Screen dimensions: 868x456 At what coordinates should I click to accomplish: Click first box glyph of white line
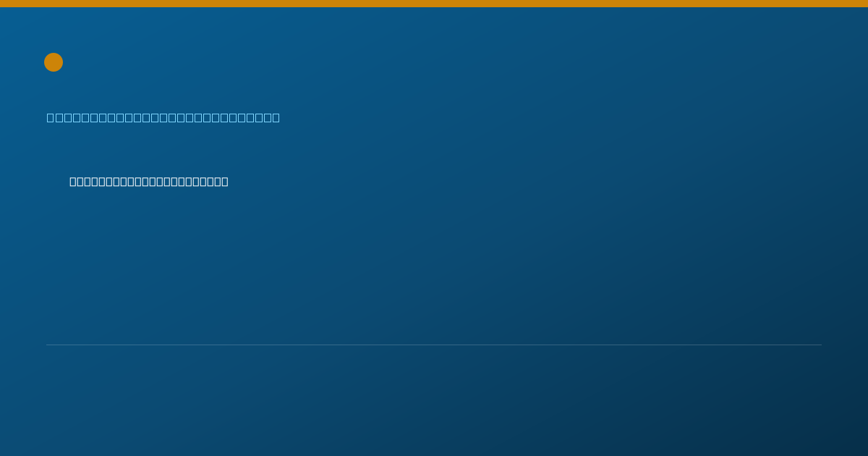(x=73, y=182)
